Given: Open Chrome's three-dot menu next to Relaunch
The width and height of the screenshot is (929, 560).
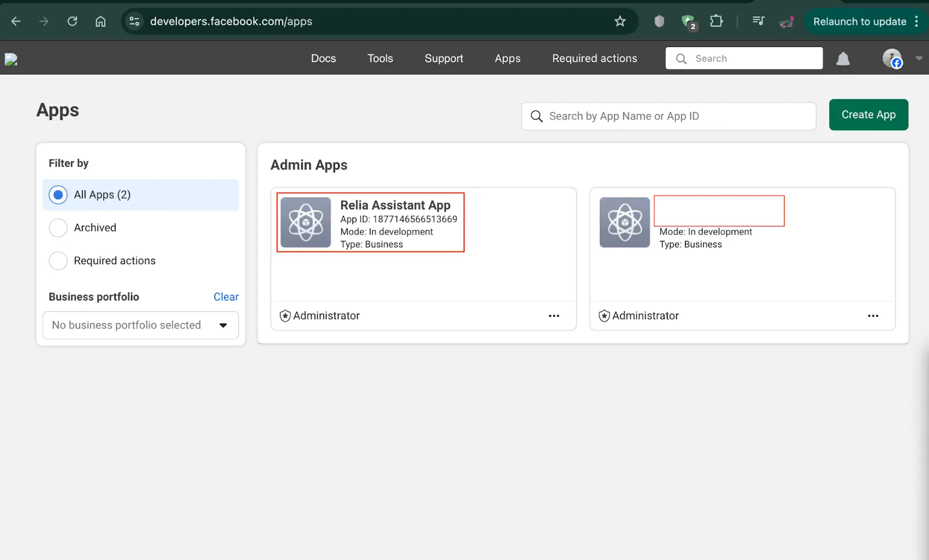Looking at the screenshot, I should [916, 21].
